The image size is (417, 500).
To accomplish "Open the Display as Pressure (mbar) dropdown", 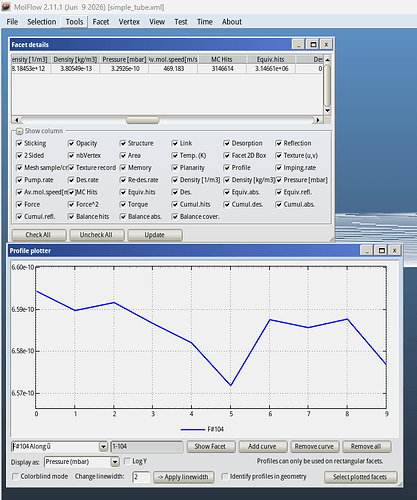I will [115, 462].
